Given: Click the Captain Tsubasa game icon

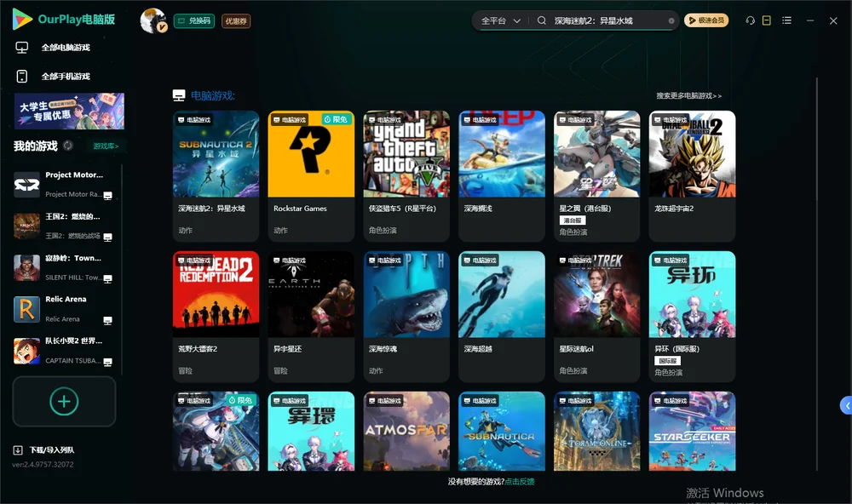Looking at the screenshot, I should (26, 351).
